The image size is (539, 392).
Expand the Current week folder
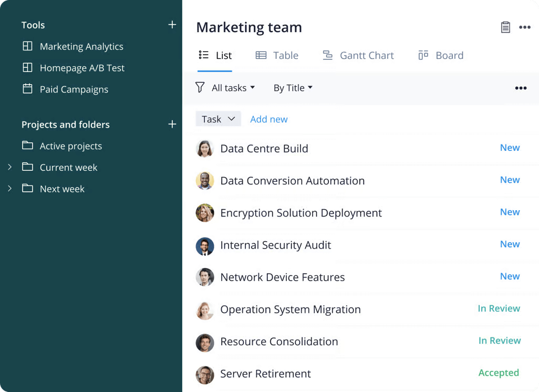tap(9, 167)
